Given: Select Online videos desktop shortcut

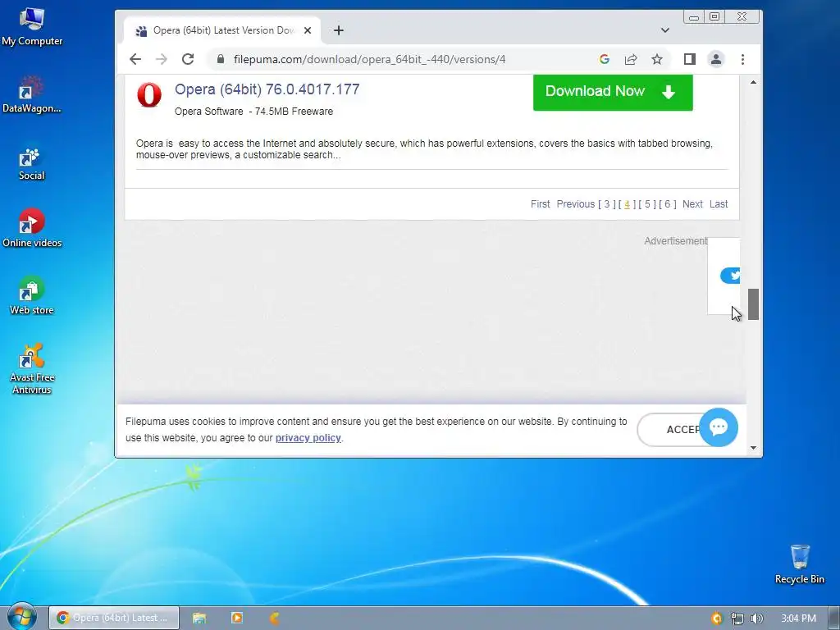Looking at the screenshot, I should click(x=32, y=229).
